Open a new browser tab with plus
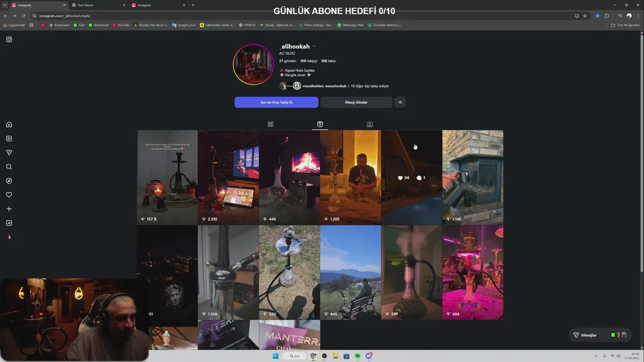Viewport: 644px width, 362px height. 193,5
